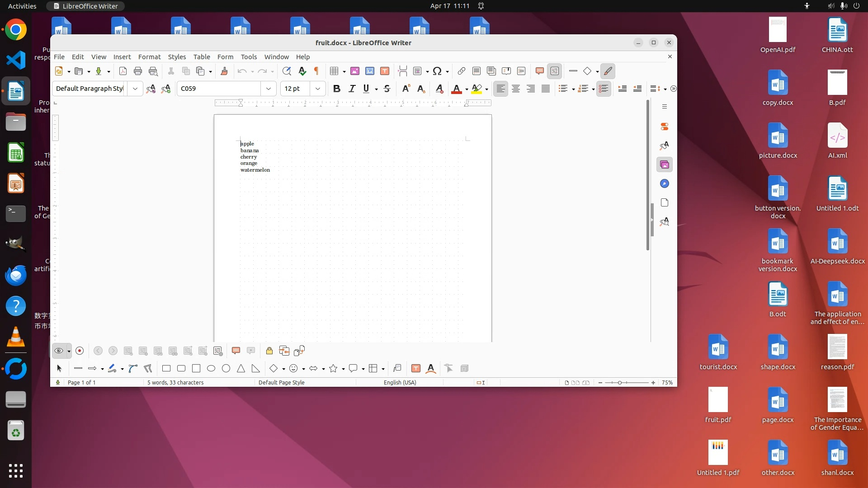Open the font name dropdown list

point(269,89)
